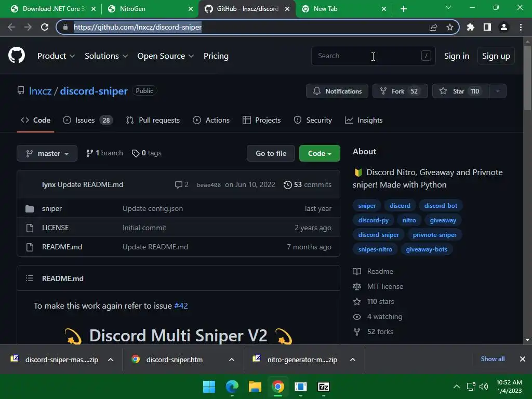Screen dimensions: 532x399
Task: Open the README.md file row
Action: (179, 247)
